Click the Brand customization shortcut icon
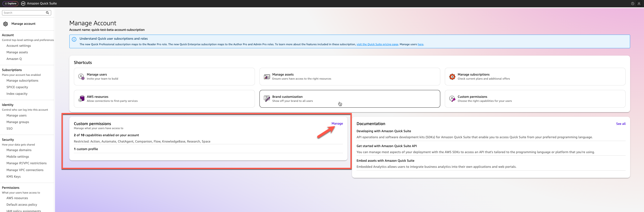Viewport: 644px width, 212px height. [267, 99]
